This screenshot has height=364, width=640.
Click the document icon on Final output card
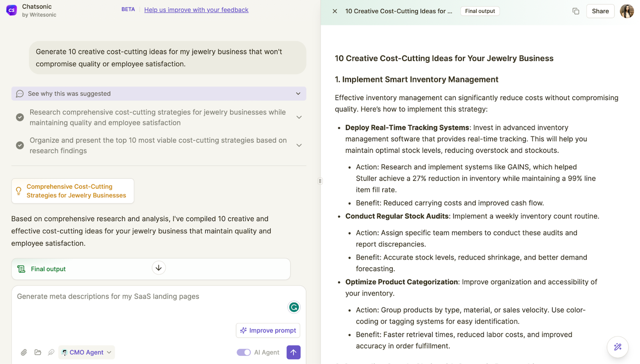click(x=21, y=269)
